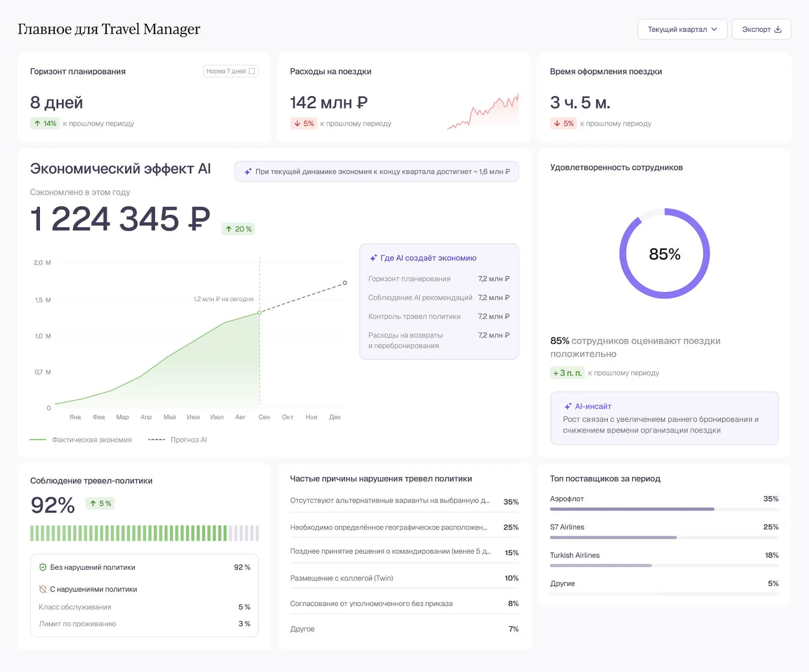Click the Аэрофлот share progress bar
Screen dimensions: 809x672
(664, 509)
